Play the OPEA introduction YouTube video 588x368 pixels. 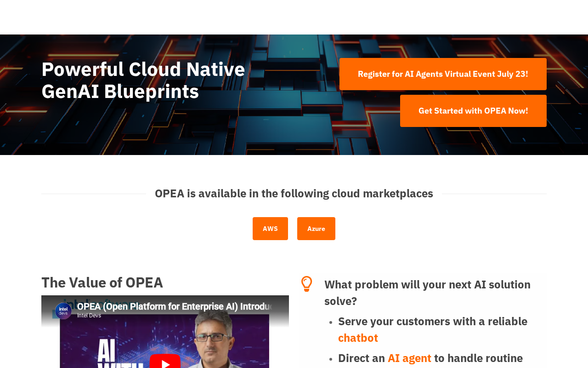(x=165, y=361)
